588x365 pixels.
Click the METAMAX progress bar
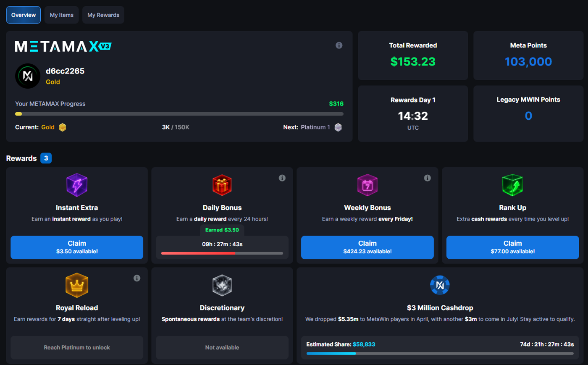pos(179,114)
